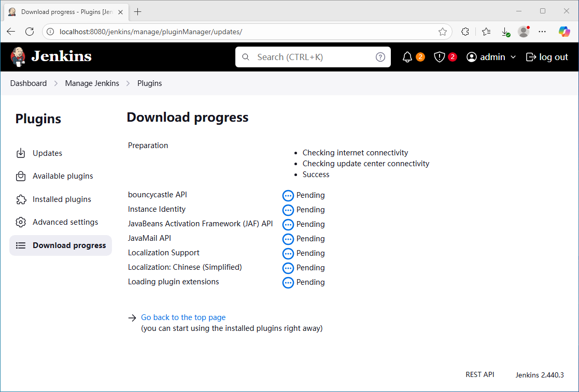Open the Updates sidebar item
This screenshot has height=392, width=579.
(61, 153)
